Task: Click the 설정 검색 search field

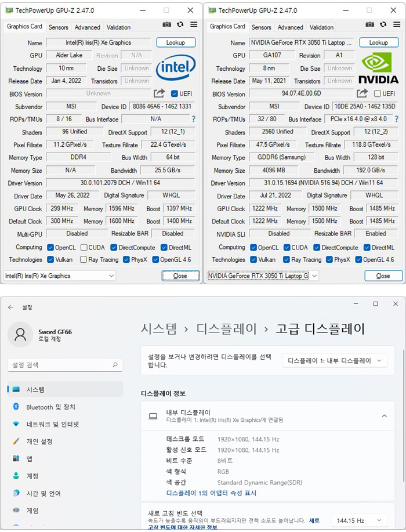Action: 65,365
